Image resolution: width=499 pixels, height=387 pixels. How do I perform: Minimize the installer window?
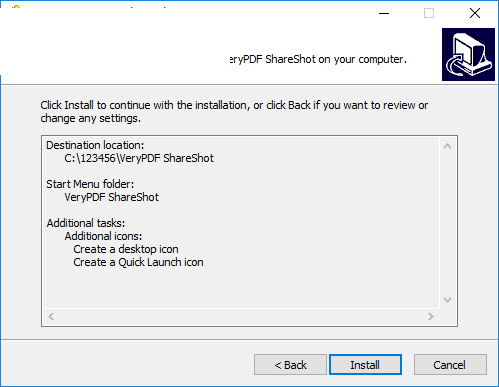[384, 13]
